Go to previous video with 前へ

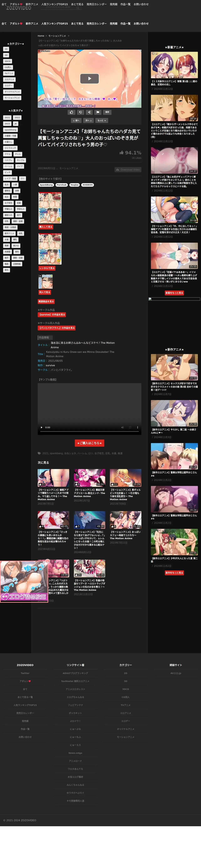click(x=76, y=120)
